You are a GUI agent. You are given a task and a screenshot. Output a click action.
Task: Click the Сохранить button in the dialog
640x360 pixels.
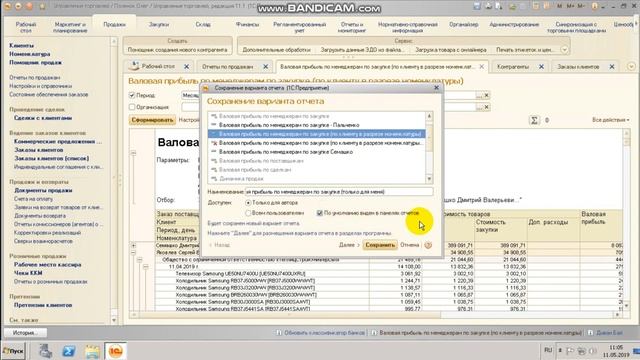pos(380,245)
